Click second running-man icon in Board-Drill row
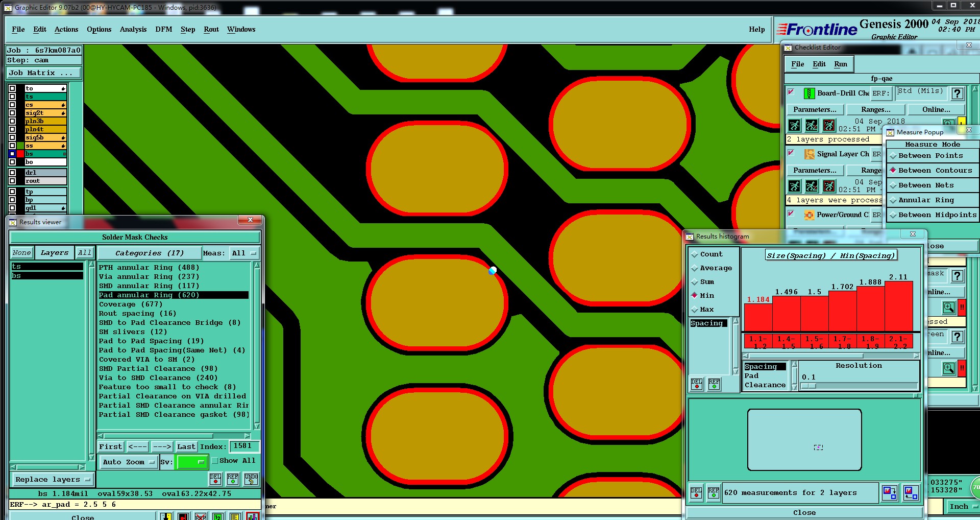Viewport: 980px width, 520px height. [x=812, y=125]
